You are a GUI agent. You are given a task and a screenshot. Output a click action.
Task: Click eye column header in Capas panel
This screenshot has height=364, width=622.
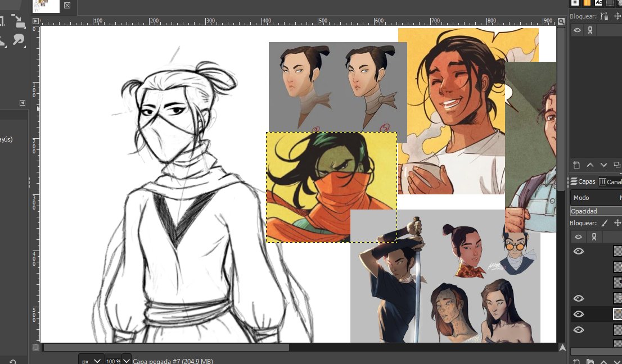[578, 237]
